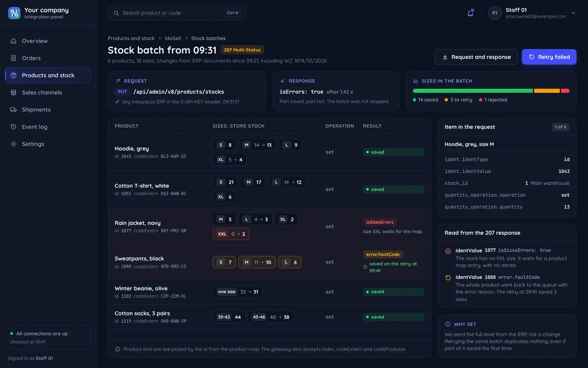Click the company logo icon
588x368 pixels.
[x=14, y=13]
